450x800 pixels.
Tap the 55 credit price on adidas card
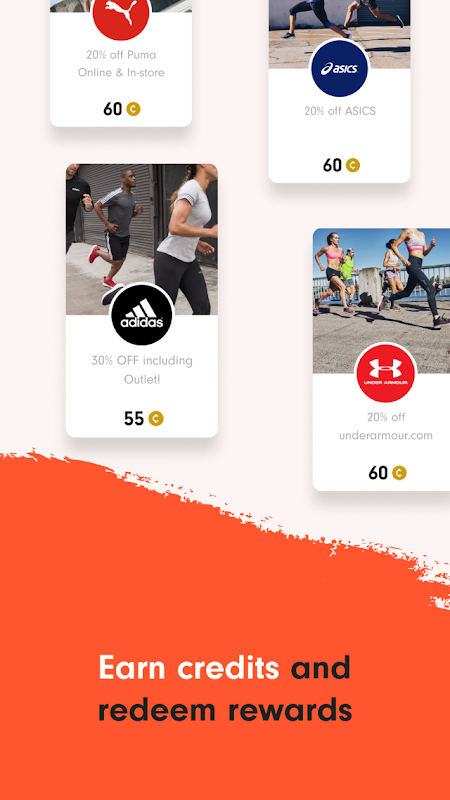tap(134, 418)
